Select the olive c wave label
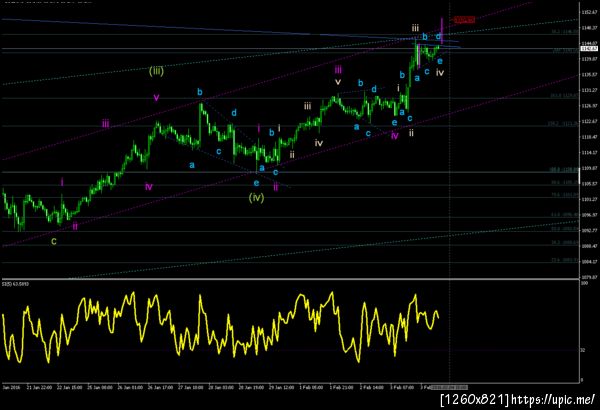The width and height of the screenshot is (600, 410). coord(54,241)
